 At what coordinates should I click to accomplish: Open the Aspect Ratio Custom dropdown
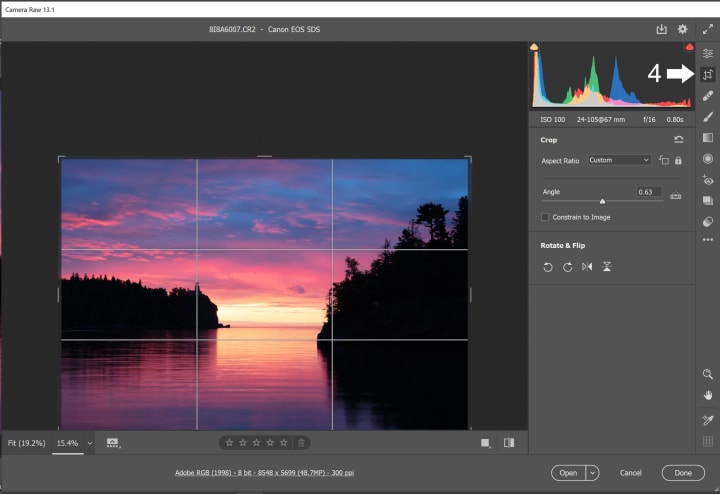(x=619, y=160)
